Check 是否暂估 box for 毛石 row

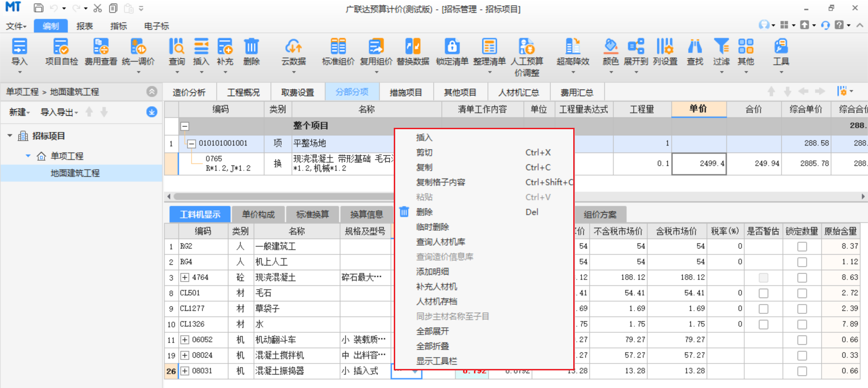click(x=764, y=294)
